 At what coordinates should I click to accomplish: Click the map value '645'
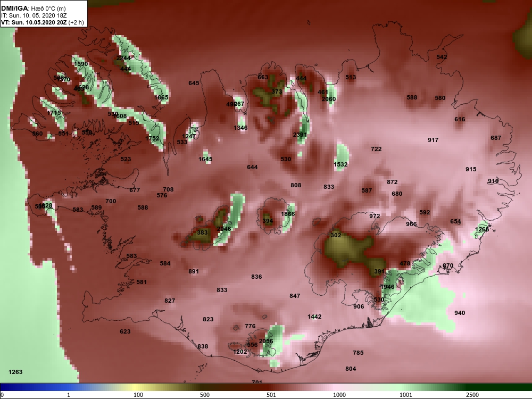pyautogui.click(x=194, y=83)
